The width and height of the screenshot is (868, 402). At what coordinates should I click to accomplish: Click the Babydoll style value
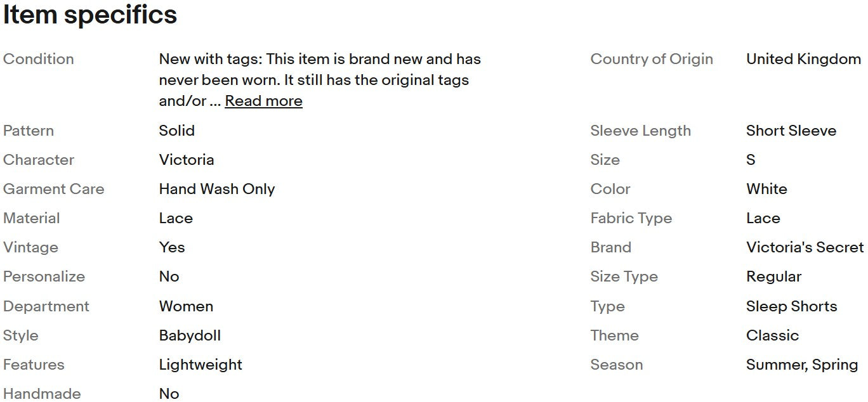click(x=190, y=335)
